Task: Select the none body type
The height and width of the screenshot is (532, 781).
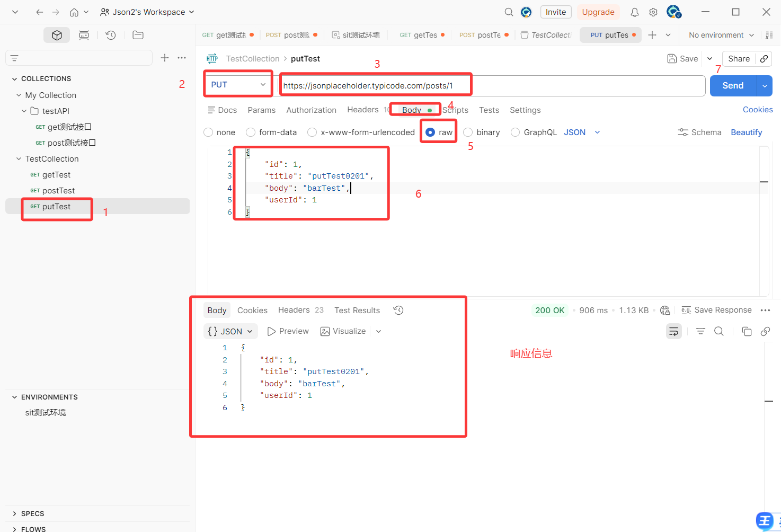Action: tap(208, 132)
